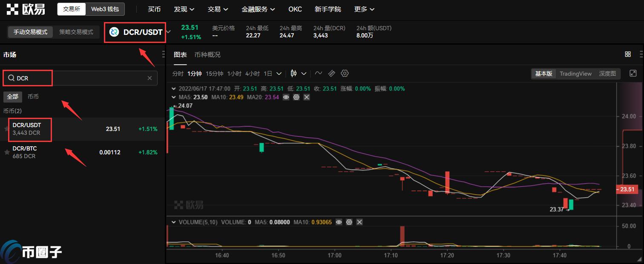Screen dimensions: 644x264
Task: Switch chart to 基本版
Action: 543,74
